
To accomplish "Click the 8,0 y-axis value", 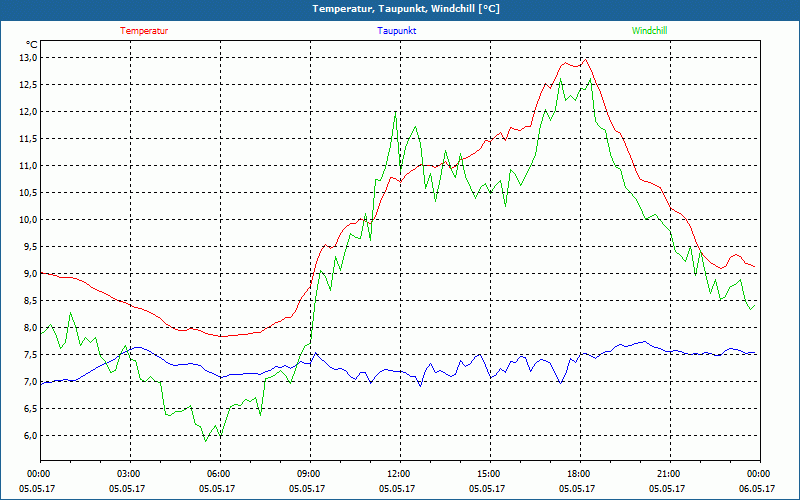I will tap(31, 328).
